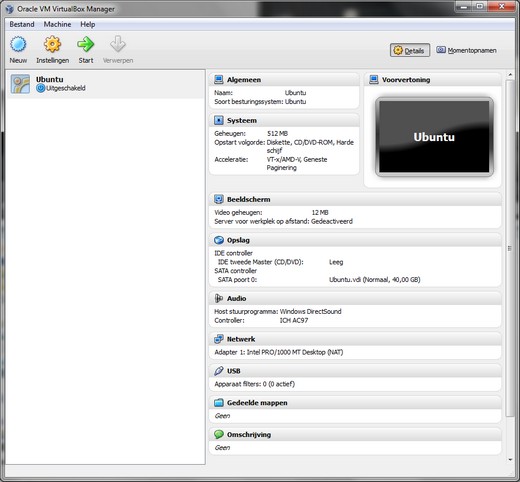Viewport: 520px width, 482px height.
Task: Open the Bestand menu
Action: pos(22,24)
